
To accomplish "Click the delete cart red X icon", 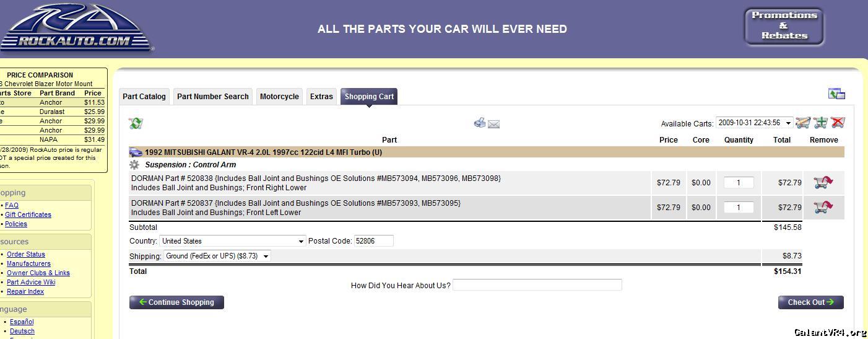I will 838,123.
